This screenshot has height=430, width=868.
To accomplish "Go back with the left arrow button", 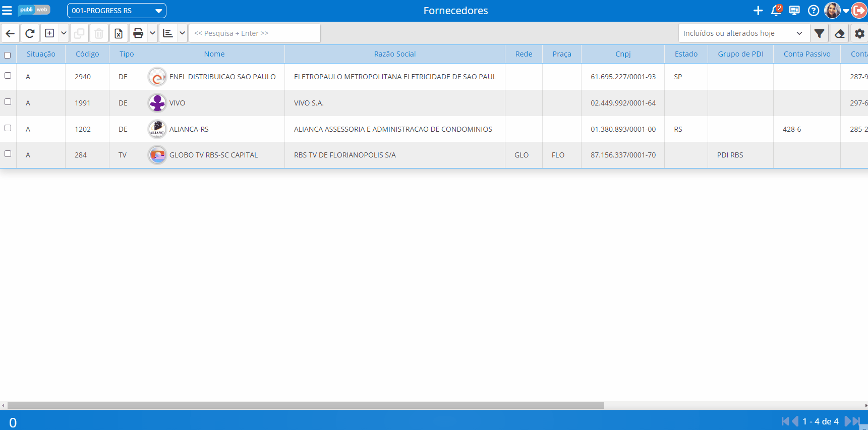I will coord(11,33).
